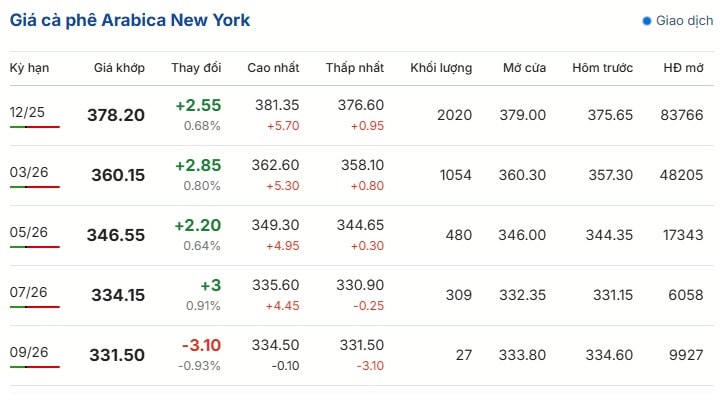The image size is (725, 394).
Task: Select the 07/26 contract term
Action: coord(28,292)
